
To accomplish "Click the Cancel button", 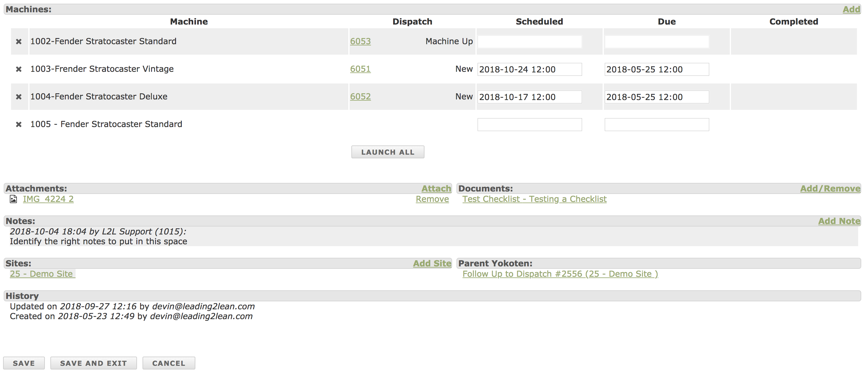I will pyautogui.click(x=169, y=363).
